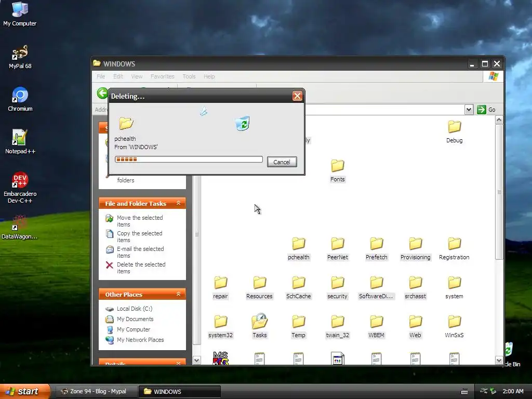
Task: Select the system32 folder
Action: click(220, 326)
